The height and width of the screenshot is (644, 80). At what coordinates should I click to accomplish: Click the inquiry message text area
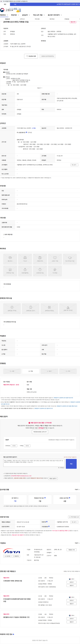pyautogui.click(x=34, y=463)
